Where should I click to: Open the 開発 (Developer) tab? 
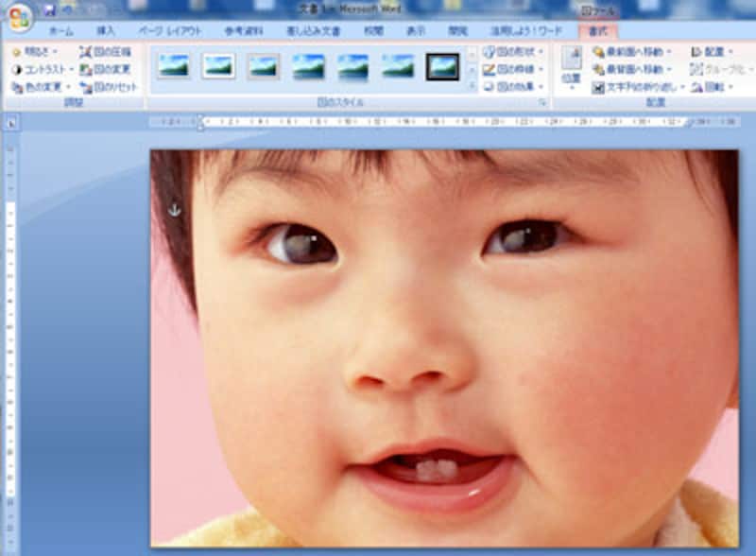(x=457, y=31)
